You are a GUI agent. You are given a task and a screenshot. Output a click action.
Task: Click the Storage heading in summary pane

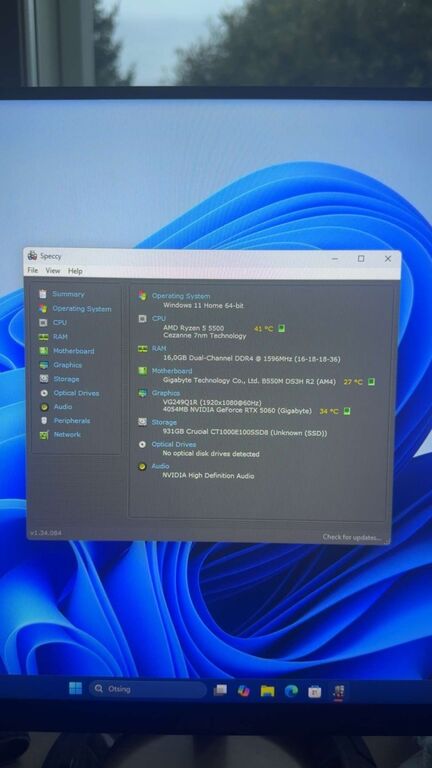[x=164, y=422]
